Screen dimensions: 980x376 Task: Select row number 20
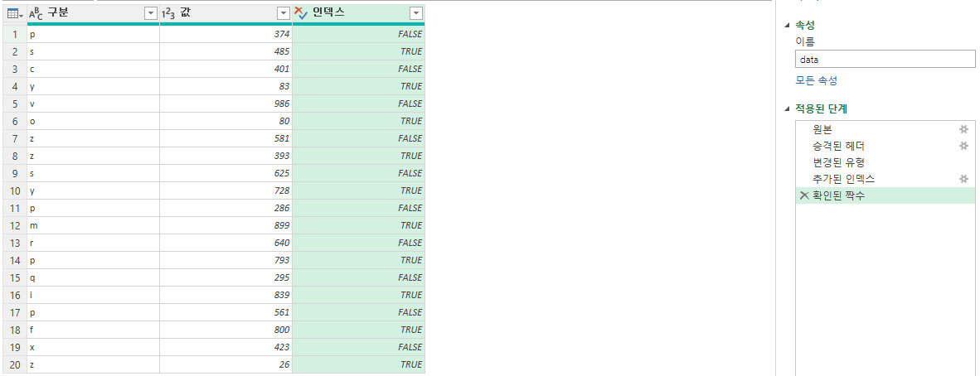point(14,364)
